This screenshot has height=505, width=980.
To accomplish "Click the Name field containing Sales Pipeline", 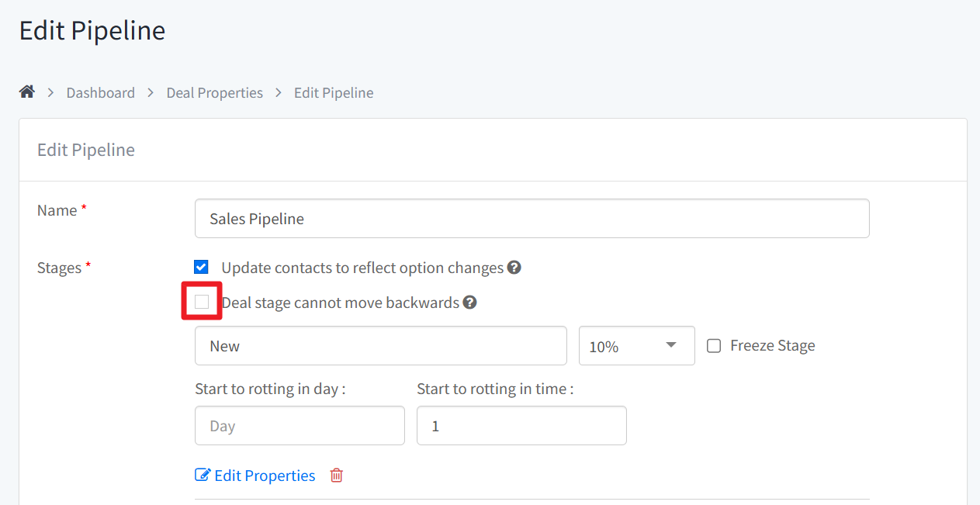I will (x=532, y=219).
